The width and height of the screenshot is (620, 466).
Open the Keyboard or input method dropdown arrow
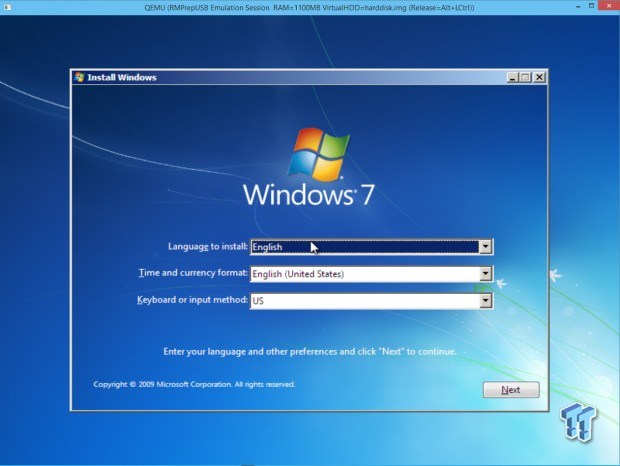click(x=486, y=301)
